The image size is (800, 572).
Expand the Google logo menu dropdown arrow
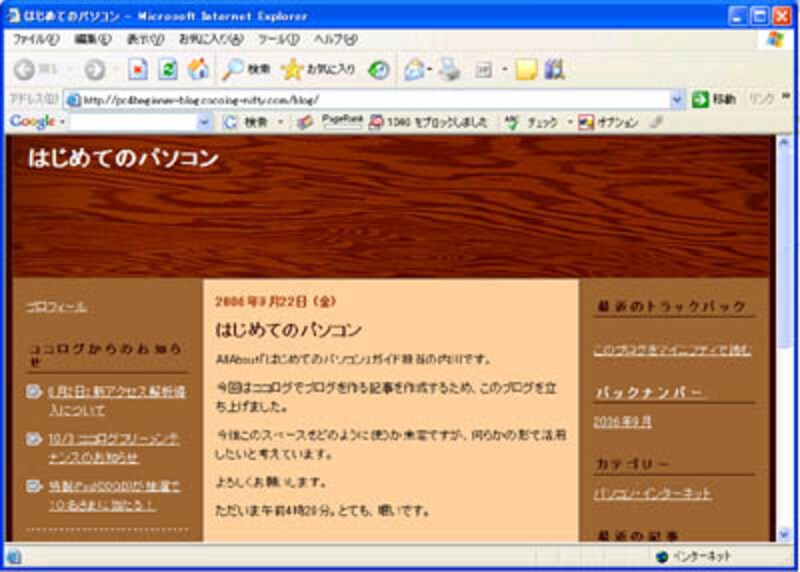pyautogui.click(x=62, y=122)
